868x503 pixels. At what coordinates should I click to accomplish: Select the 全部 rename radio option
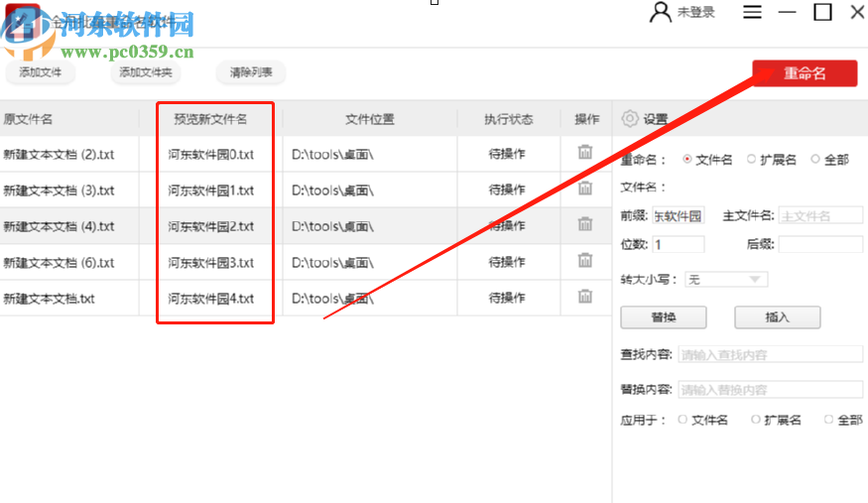tap(815, 160)
